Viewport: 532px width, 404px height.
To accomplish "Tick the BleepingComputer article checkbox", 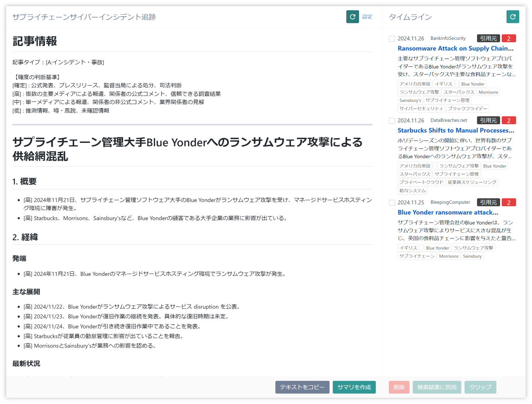I will 392,203.
